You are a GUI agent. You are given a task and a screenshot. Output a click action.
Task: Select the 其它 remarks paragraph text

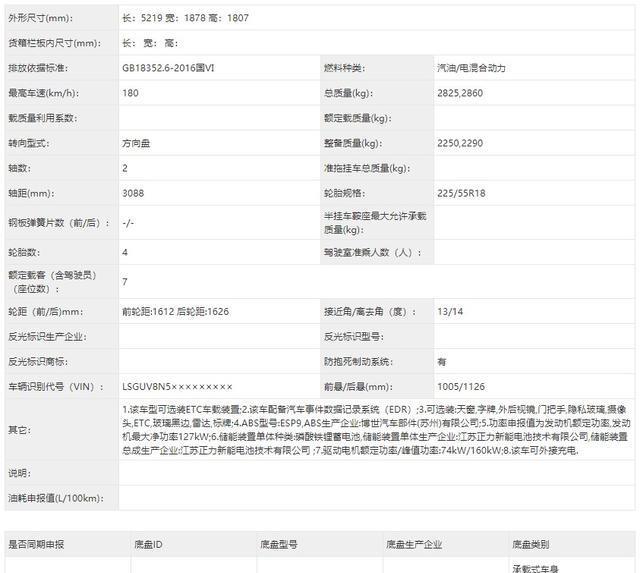376,430
